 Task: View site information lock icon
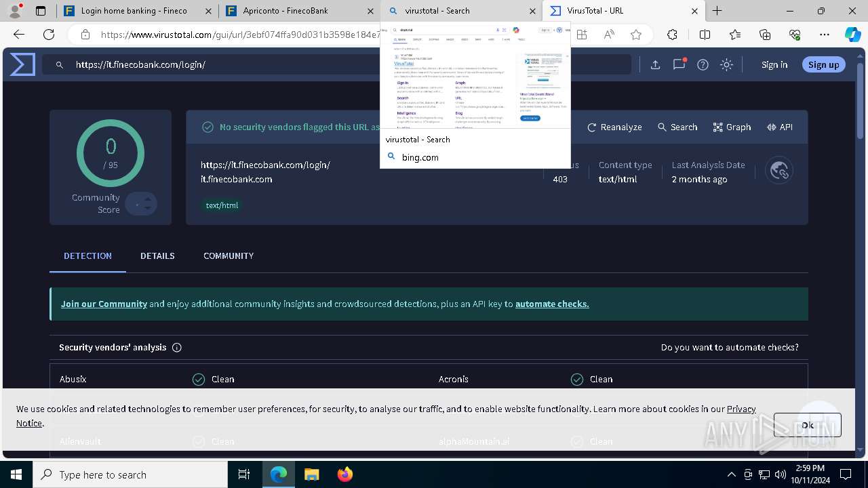pos(85,35)
